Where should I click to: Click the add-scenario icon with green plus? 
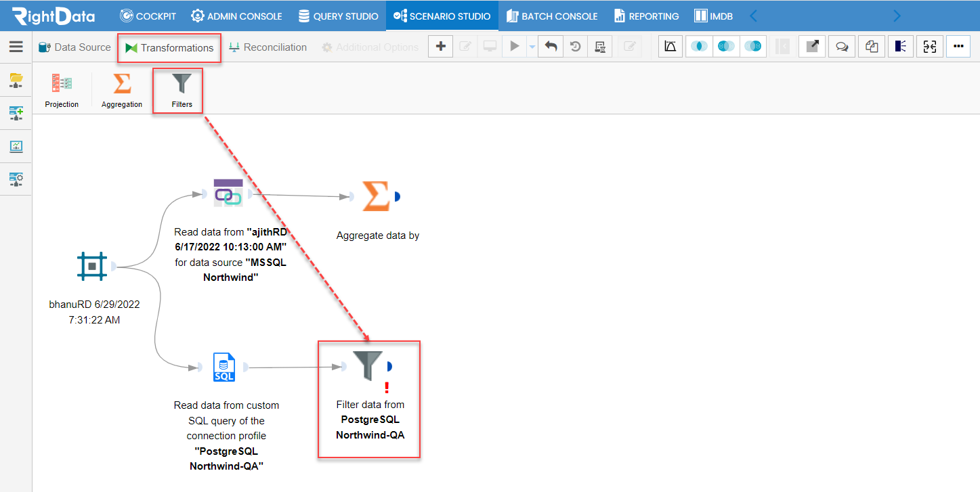click(16, 113)
